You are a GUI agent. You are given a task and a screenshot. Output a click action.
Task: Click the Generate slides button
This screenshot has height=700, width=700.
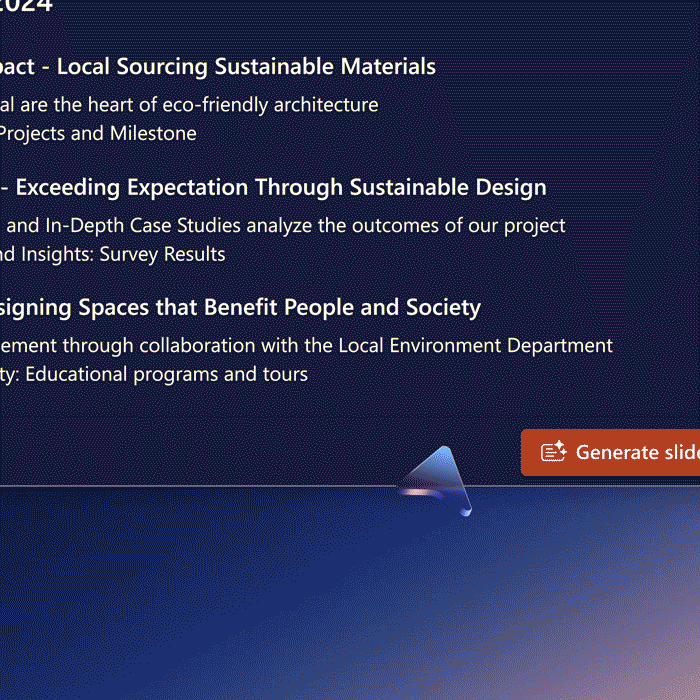pos(610,453)
